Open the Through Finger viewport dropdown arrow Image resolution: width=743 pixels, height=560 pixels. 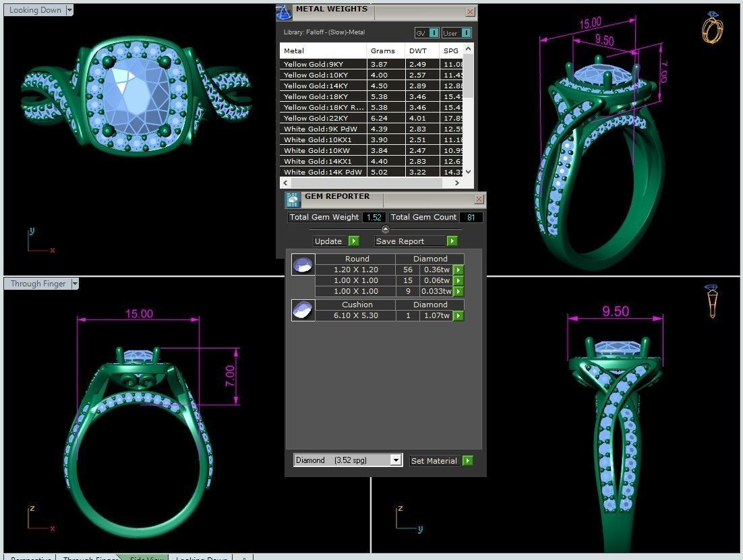pos(75,283)
